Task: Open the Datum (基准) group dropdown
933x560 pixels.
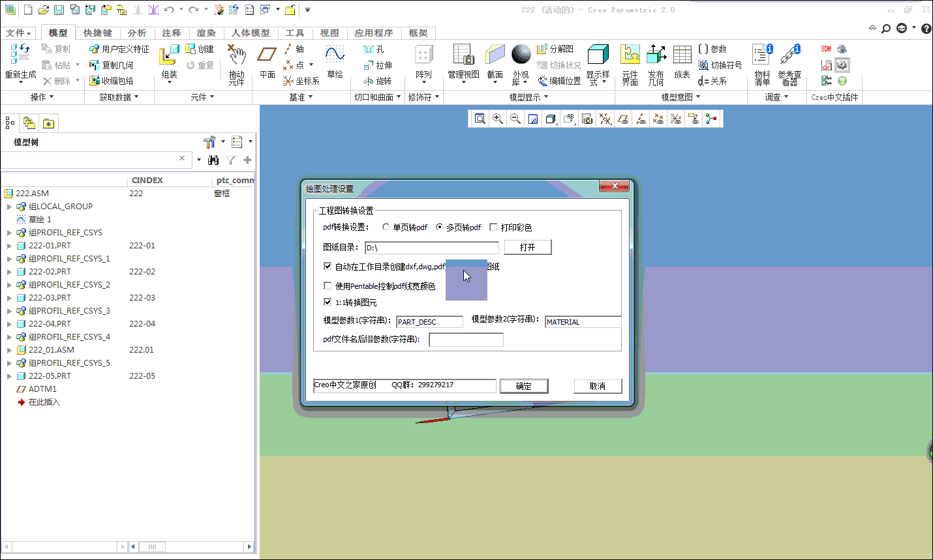Action: coord(301,97)
